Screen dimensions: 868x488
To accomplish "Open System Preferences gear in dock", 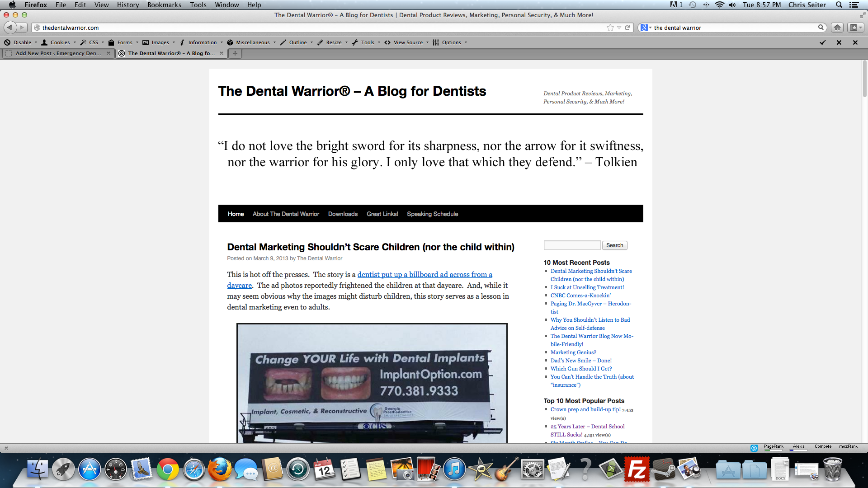I will tap(533, 469).
